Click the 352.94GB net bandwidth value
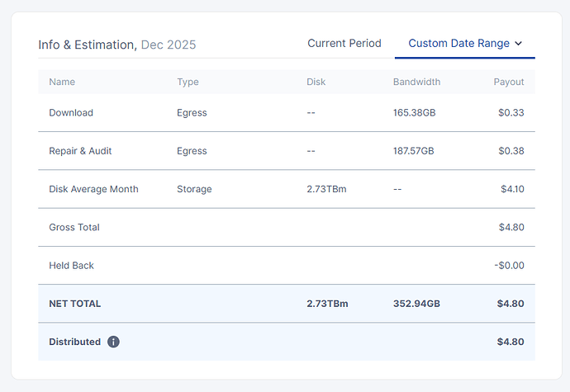 click(416, 304)
